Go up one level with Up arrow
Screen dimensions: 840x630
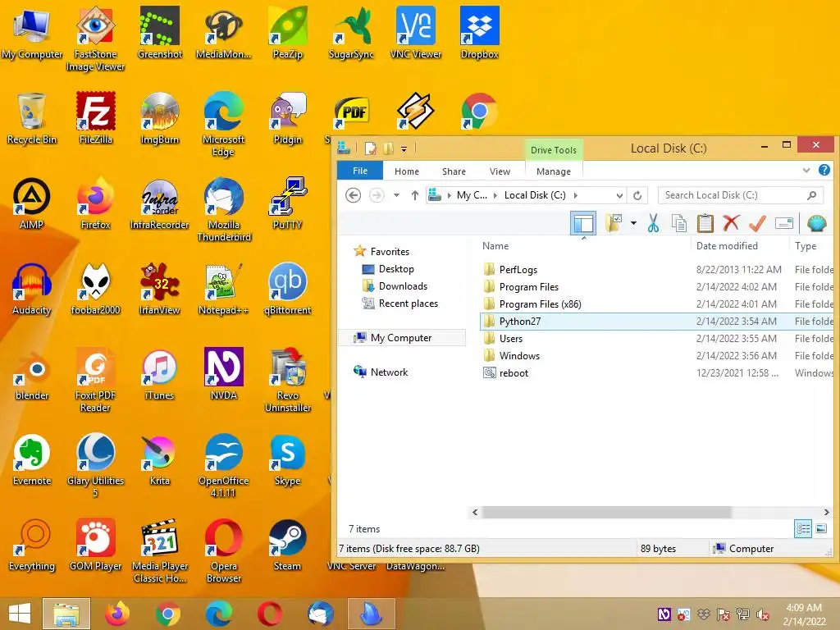click(x=414, y=195)
